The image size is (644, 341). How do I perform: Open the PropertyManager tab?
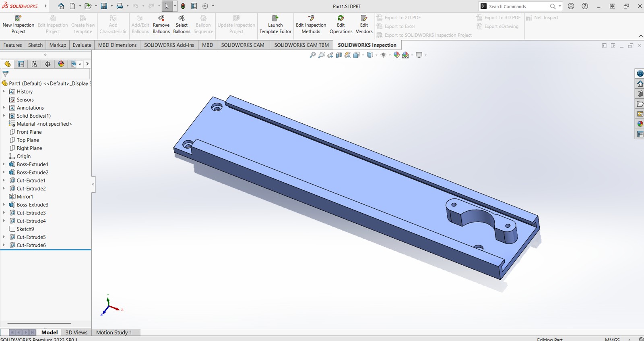pos(21,64)
